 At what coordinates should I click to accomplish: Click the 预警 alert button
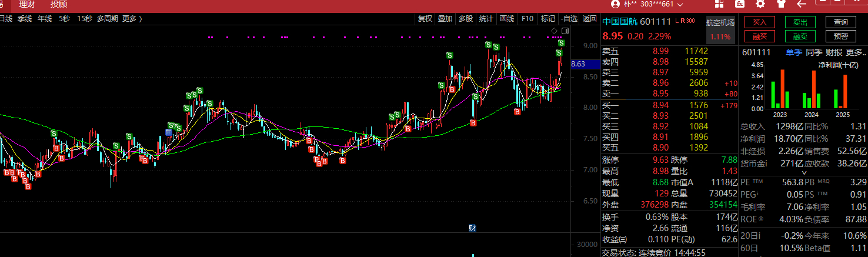841,36
